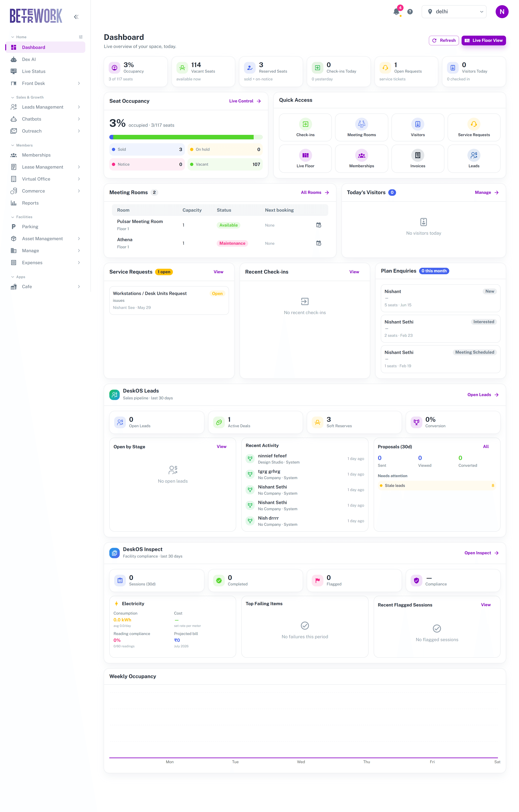This screenshot has height=812, width=519.
Task: Open Live Floor View button
Action: 484,41
